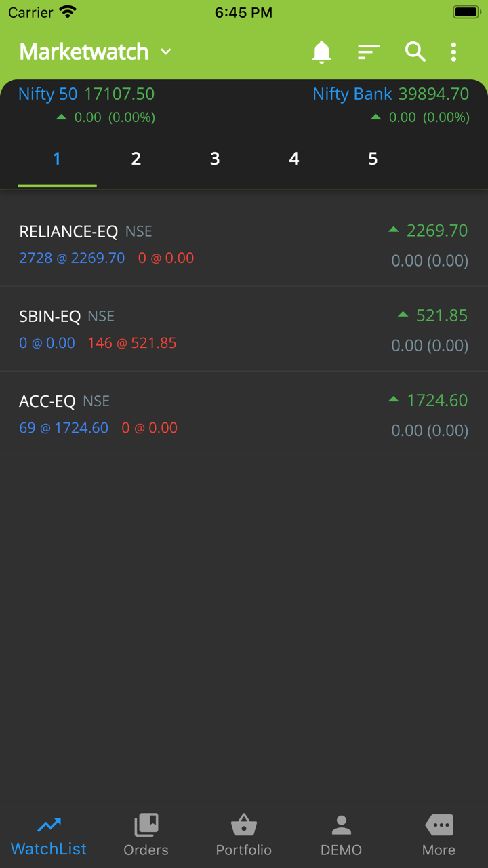Open the RELIANCE-EQ stock row
The image size is (488, 868).
point(244,244)
